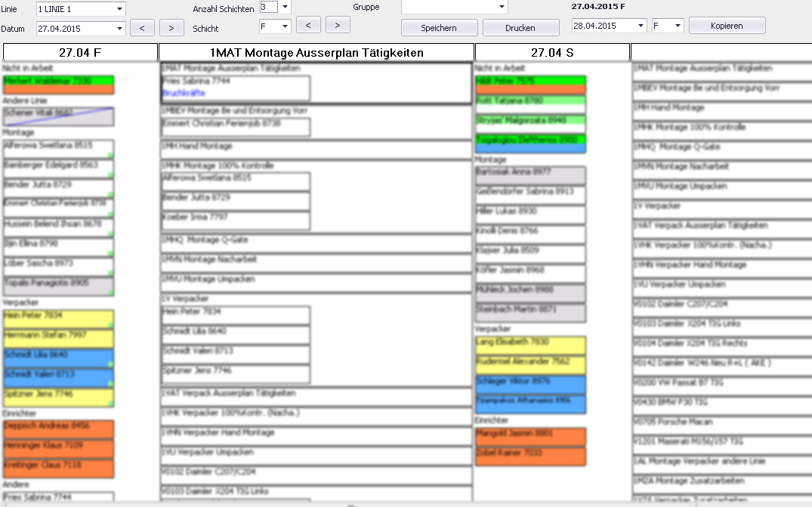The image size is (812, 507).
Task: Select the Steinbach Martin 8871 card
Action: pos(531,314)
